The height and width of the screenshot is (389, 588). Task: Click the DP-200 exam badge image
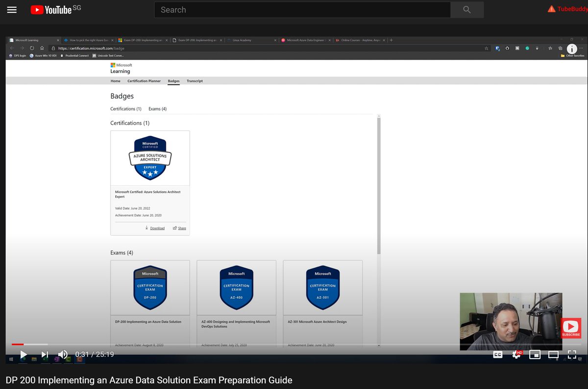coord(150,288)
